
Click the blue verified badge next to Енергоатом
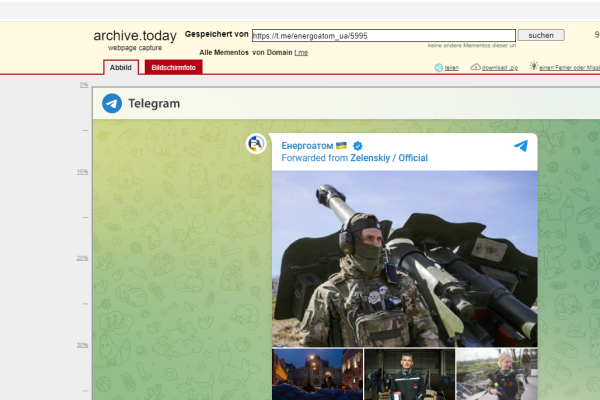pyautogui.click(x=357, y=146)
